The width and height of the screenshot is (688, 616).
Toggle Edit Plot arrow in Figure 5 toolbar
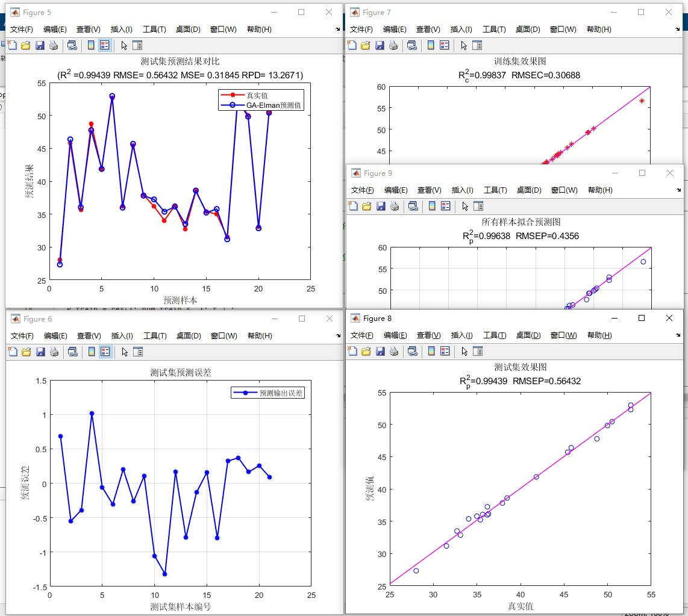(124, 45)
